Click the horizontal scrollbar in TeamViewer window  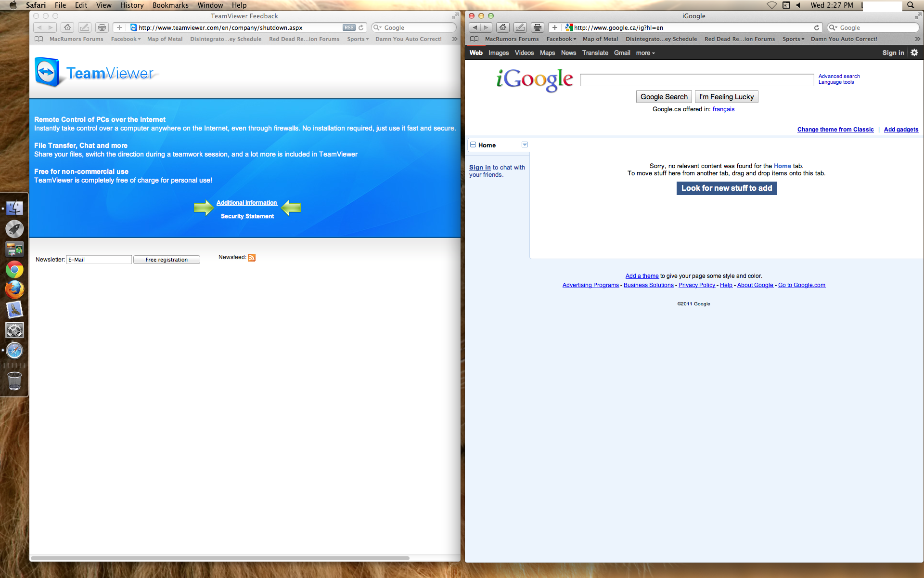coord(220,558)
